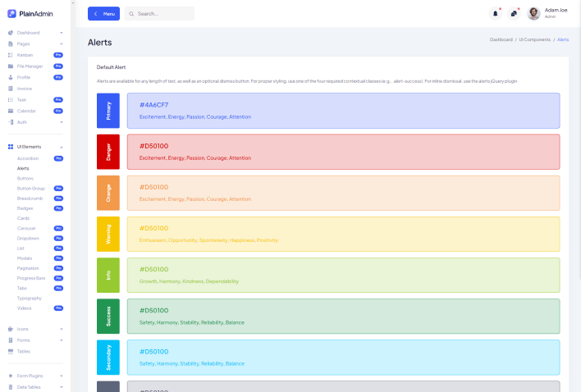Click the Invoice sidebar icon
Viewport: 581px width, 392px height.
[11, 88]
